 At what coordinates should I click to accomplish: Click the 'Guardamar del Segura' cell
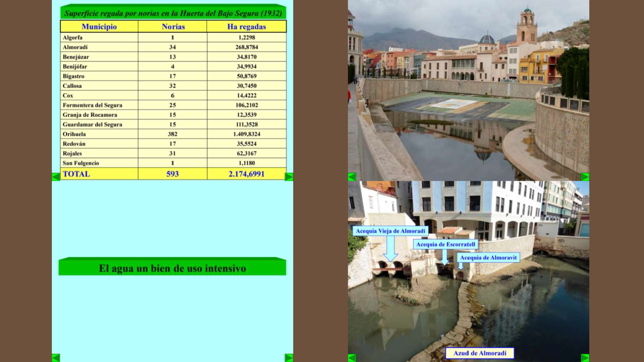[x=99, y=124]
